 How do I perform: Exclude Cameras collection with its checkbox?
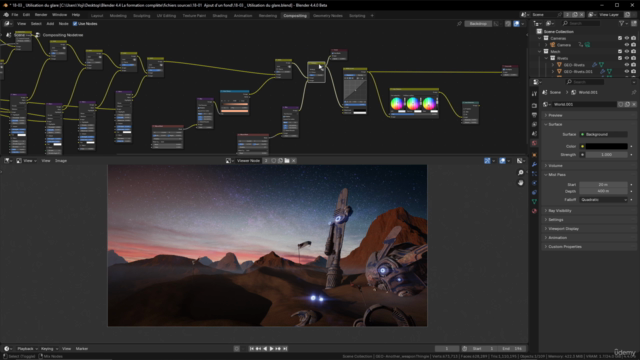point(620,38)
